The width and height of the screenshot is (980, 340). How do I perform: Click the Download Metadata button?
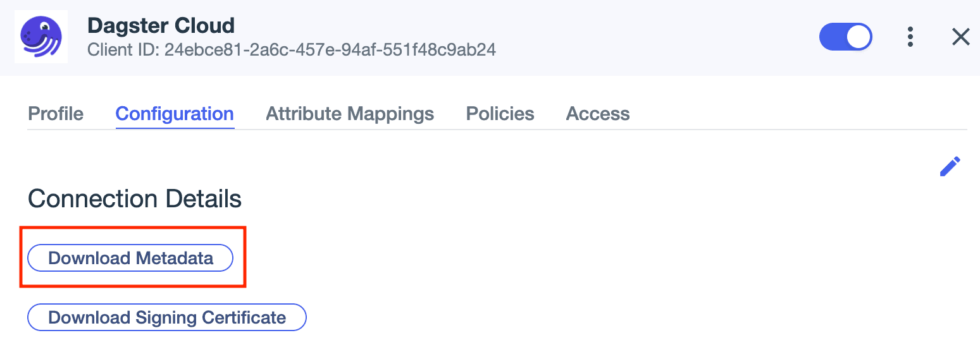(x=130, y=258)
